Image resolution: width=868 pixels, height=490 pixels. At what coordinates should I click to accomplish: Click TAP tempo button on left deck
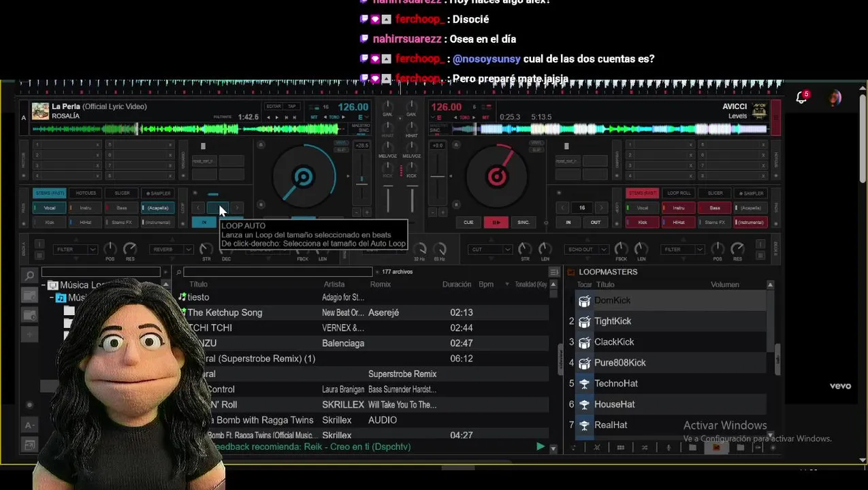(x=291, y=106)
